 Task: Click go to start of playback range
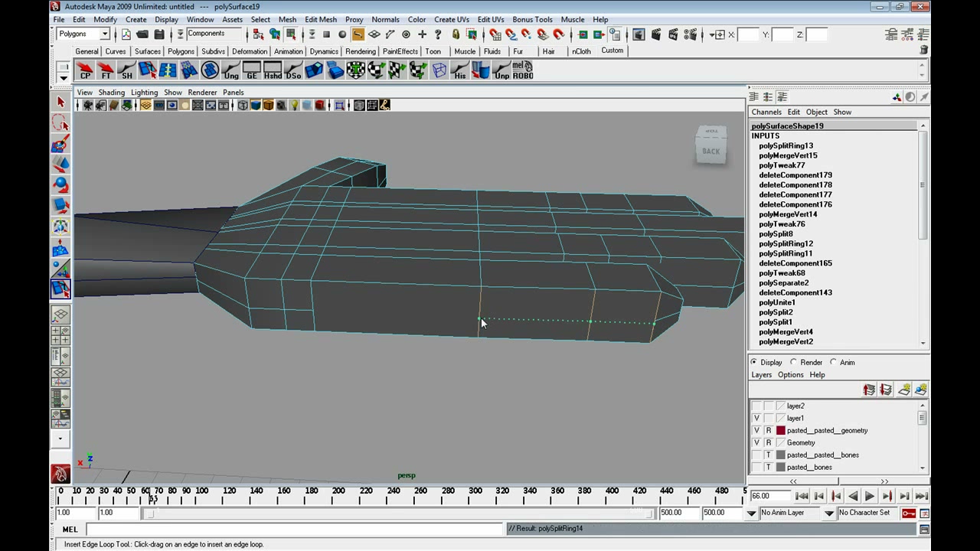point(802,496)
